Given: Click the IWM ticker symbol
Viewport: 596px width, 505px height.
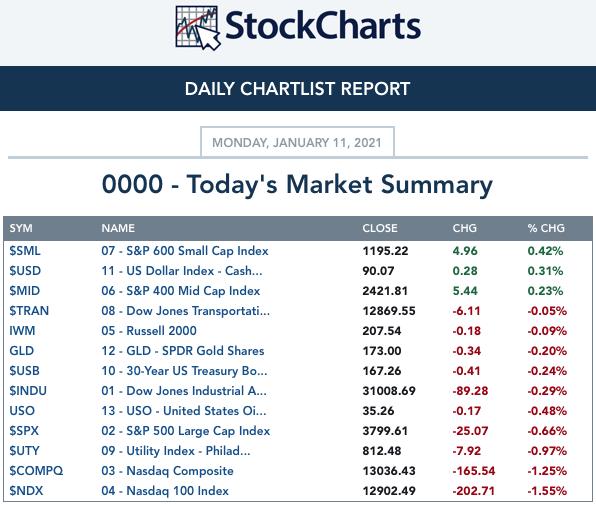Looking at the screenshot, I should click(x=22, y=331).
